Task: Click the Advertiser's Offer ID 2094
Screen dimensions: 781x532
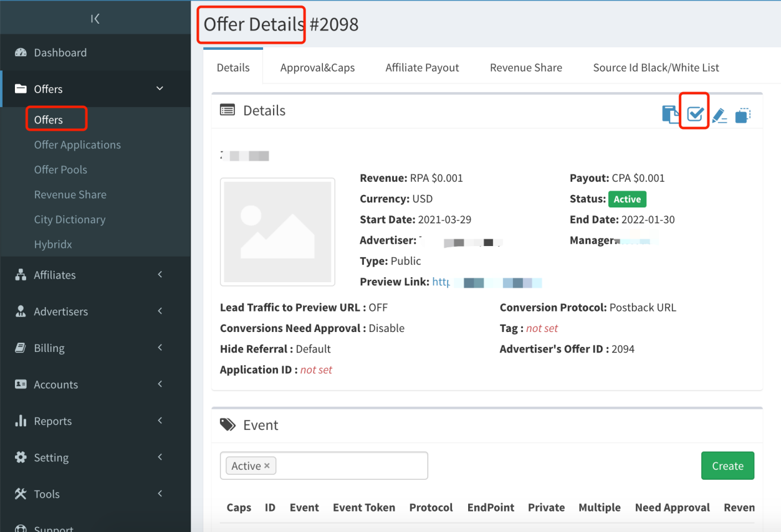Action: pos(623,349)
